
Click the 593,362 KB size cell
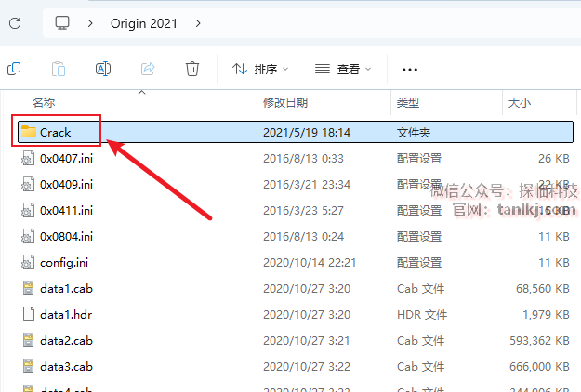[539, 341]
